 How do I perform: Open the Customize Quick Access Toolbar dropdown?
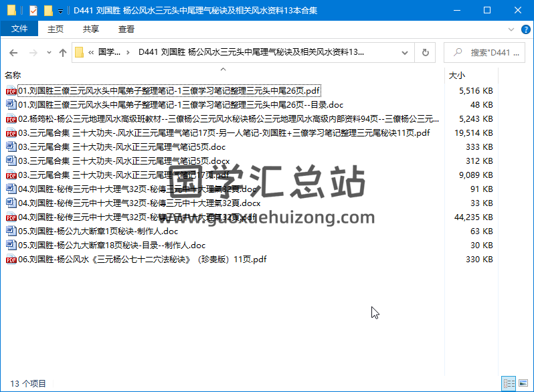60,11
